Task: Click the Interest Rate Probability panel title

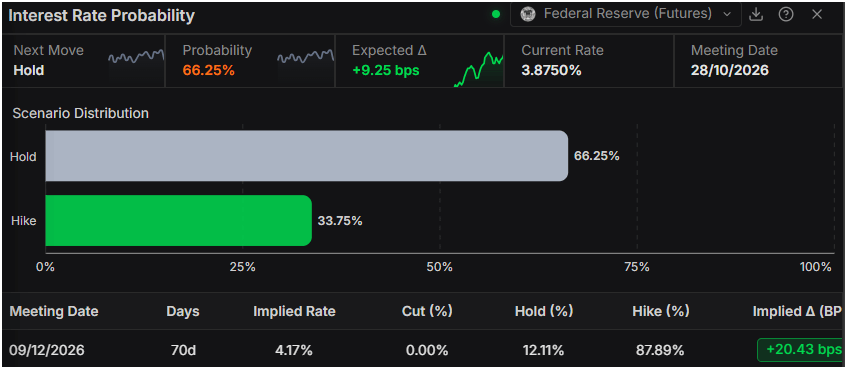Action: tap(102, 16)
